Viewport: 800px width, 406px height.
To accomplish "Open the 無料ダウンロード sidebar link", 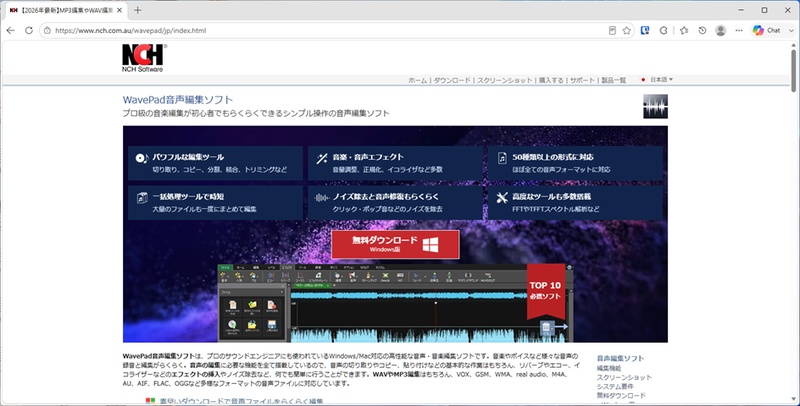I will point(621,395).
